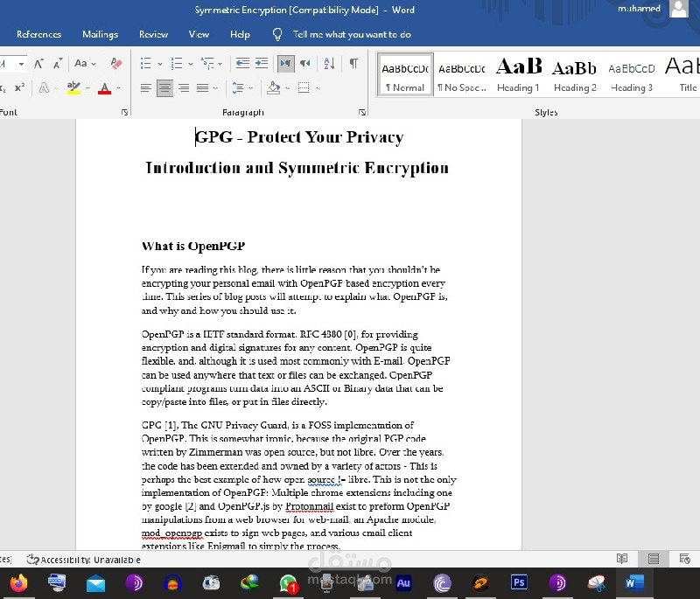Click the What is OpenPGP heading
This screenshot has width=700, height=599.
(193, 246)
